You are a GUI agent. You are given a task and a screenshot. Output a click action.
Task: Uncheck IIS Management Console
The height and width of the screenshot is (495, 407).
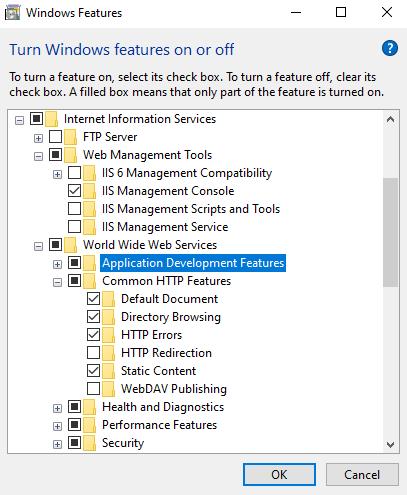[x=74, y=190]
